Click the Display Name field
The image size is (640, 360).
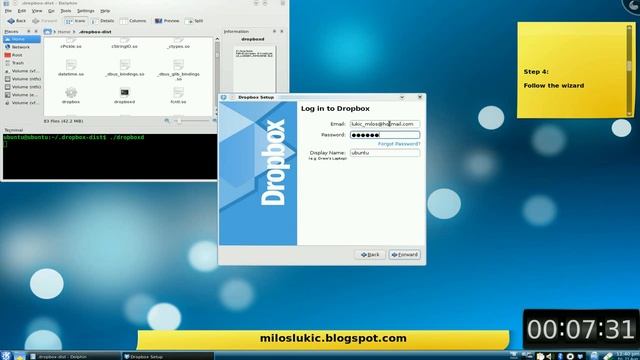[384, 153]
